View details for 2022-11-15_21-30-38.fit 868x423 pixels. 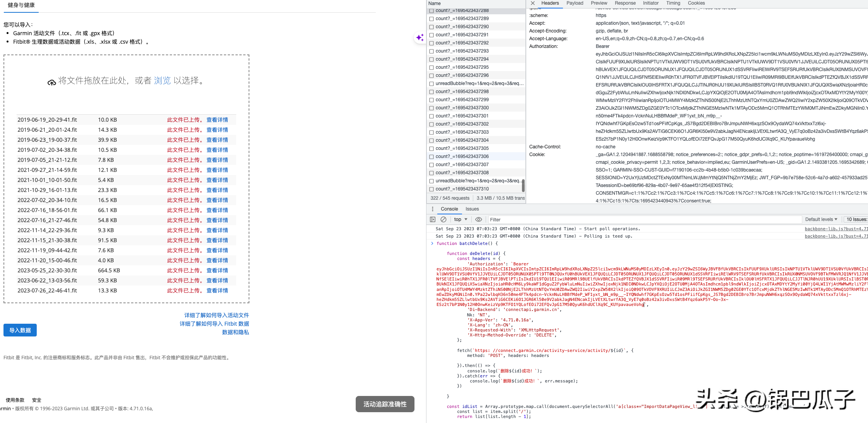[217, 240]
